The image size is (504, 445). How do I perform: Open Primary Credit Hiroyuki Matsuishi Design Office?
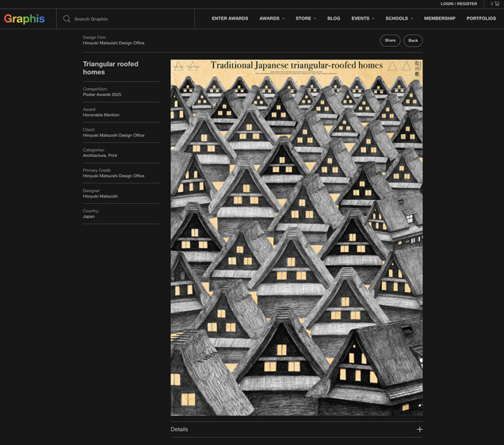coord(114,176)
